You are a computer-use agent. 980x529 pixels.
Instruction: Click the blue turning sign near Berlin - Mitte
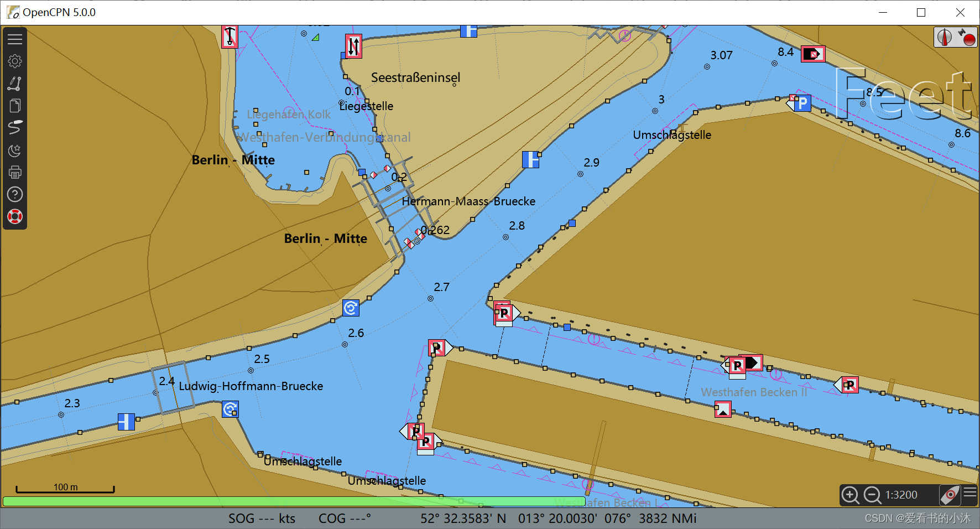click(351, 308)
